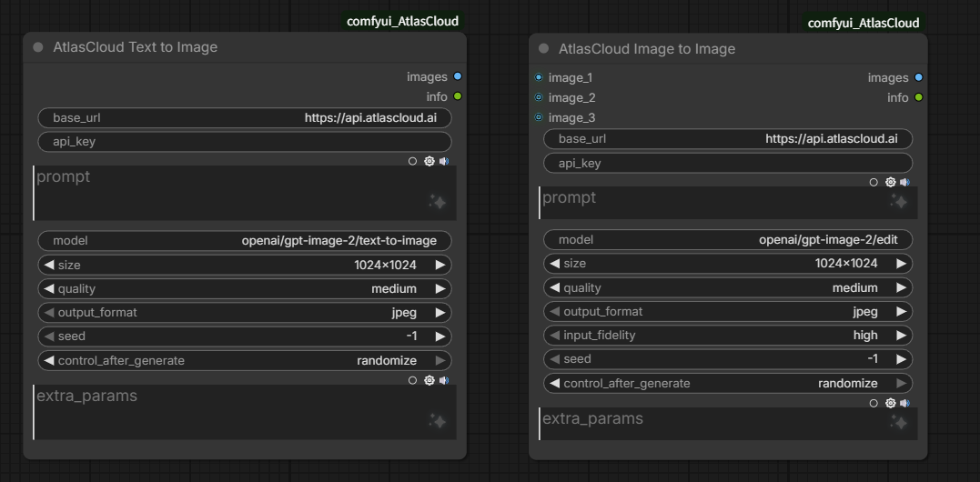980x482 pixels.
Task: Select previous quality in Text to Image node
Action: tap(49, 288)
